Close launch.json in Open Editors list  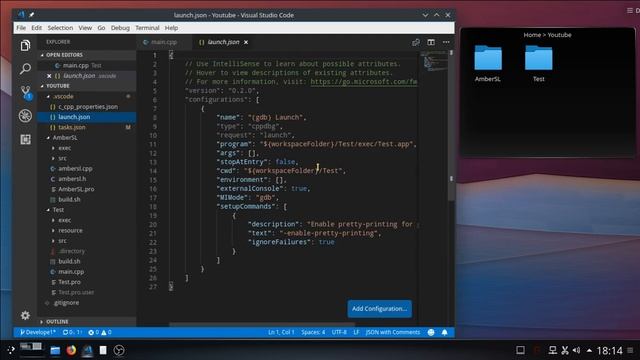[x=49, y=76]
